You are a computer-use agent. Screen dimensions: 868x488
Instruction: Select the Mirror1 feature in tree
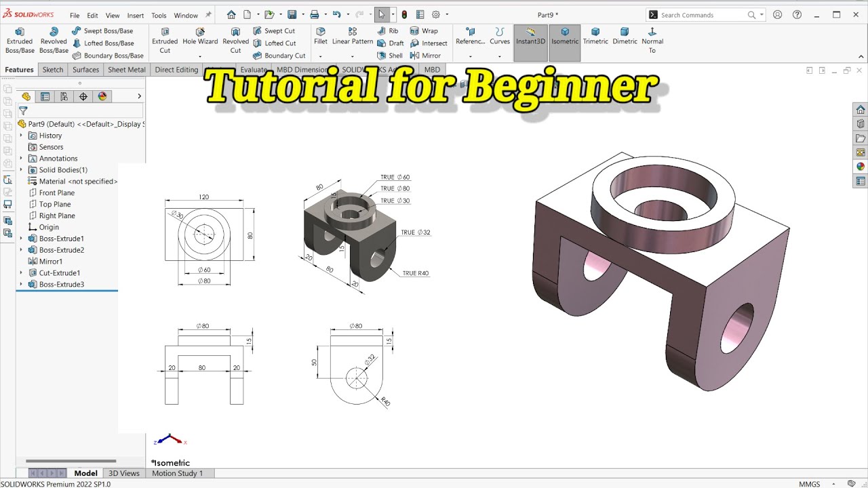click(x=50, y=262)
